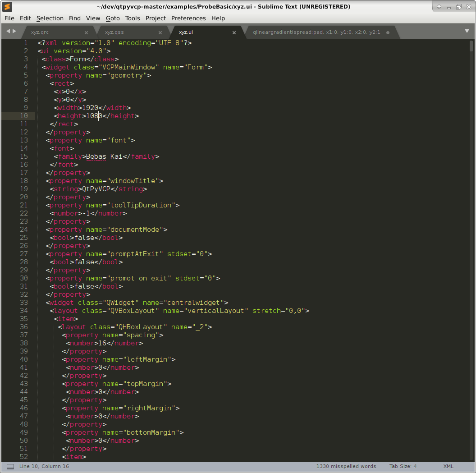The height and width of the screenshot is (473, 476).
Task: Minimize the Sublime Text window
Action: (x=449, y=7)
